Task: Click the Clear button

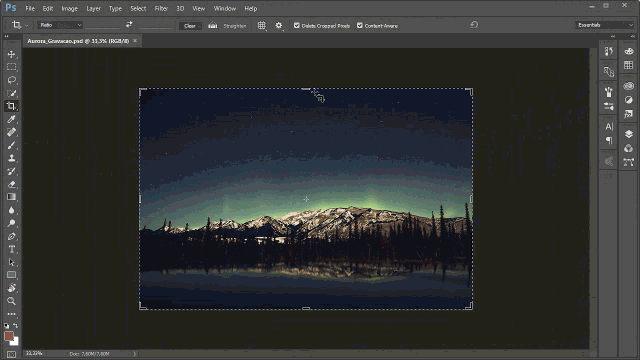Action: coord(190,26)
